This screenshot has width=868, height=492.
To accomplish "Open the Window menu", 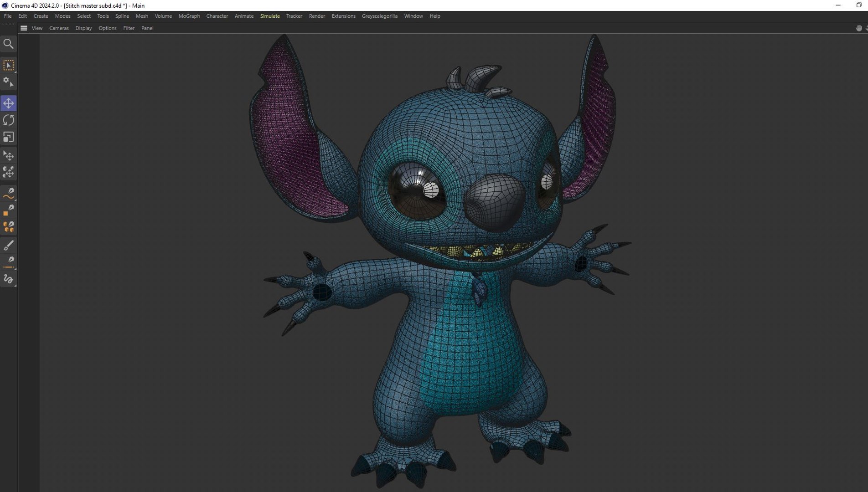I will coord(413,16).
